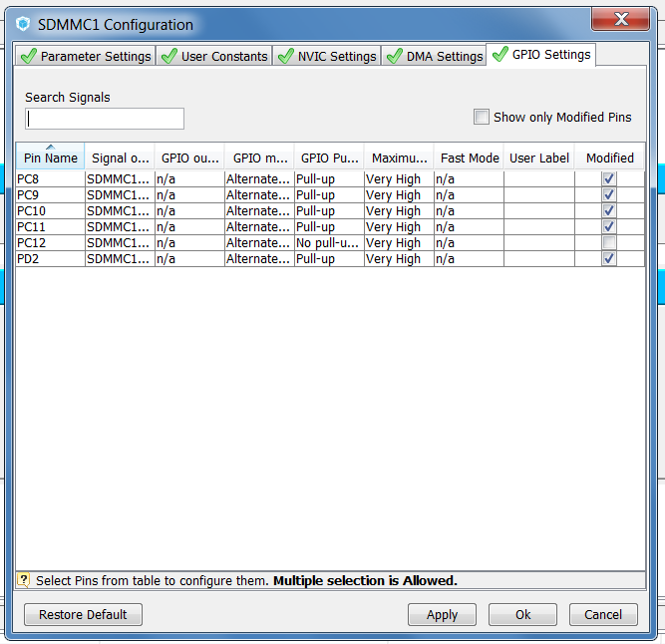Viewport: 665px width, 644px height.
Task: Click Very High cell in PC12 row
Action: 399,242
